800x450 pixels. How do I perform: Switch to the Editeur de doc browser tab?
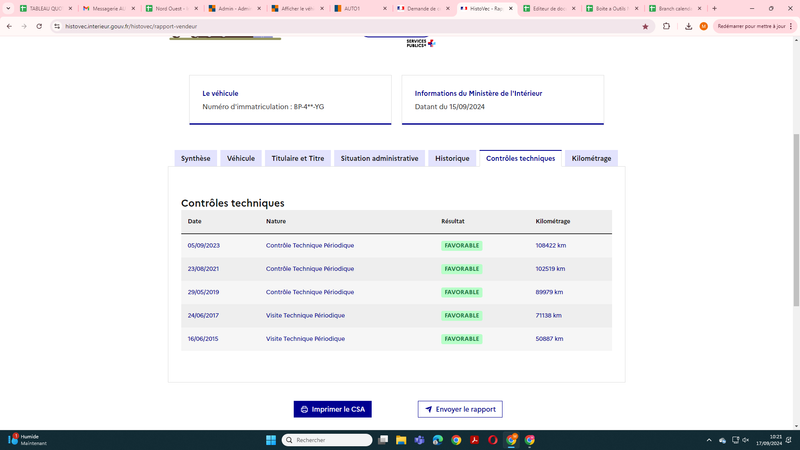(x=549, y=8)
